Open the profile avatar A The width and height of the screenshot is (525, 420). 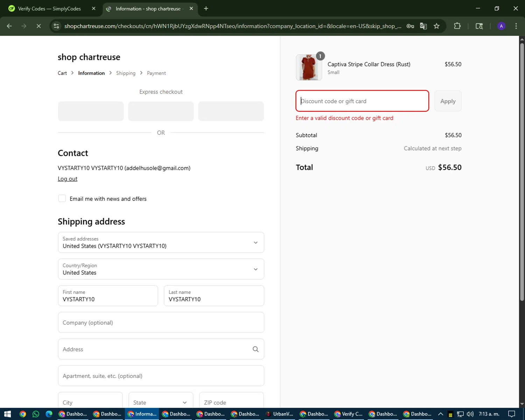click(x=501, y=26)
